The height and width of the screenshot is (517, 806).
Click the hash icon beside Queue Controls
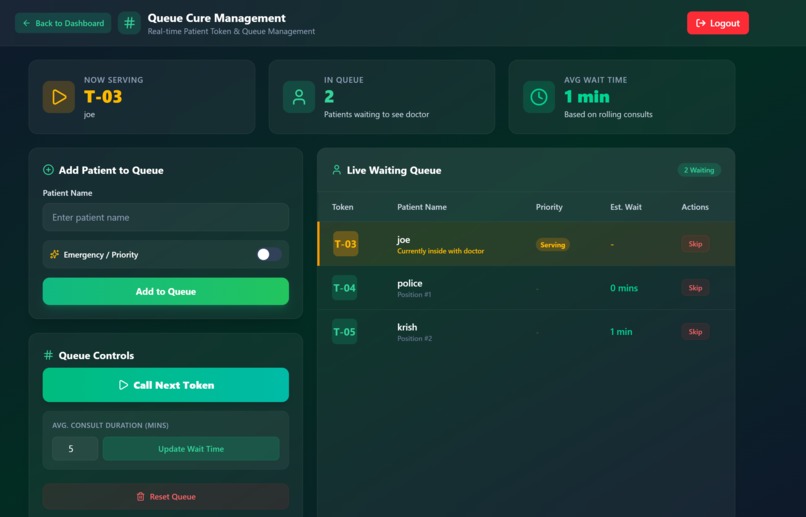48,355
